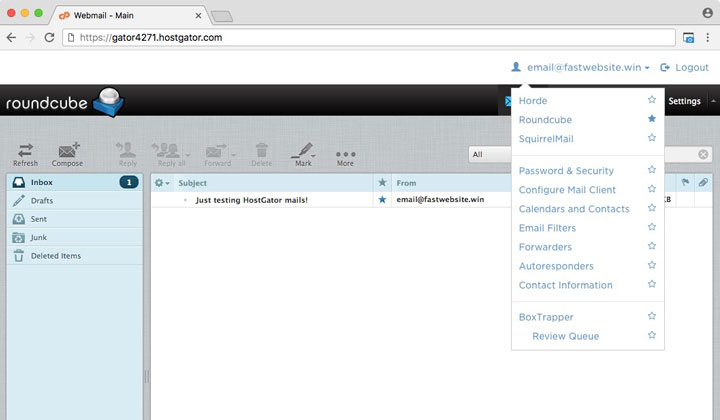720x420 pixels.
Task: Click the roundcube logo
Action: click(x=64, y=102)
